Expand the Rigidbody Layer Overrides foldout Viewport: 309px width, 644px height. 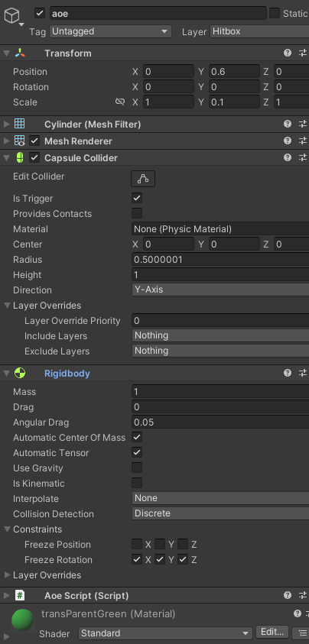click(7, 574)
